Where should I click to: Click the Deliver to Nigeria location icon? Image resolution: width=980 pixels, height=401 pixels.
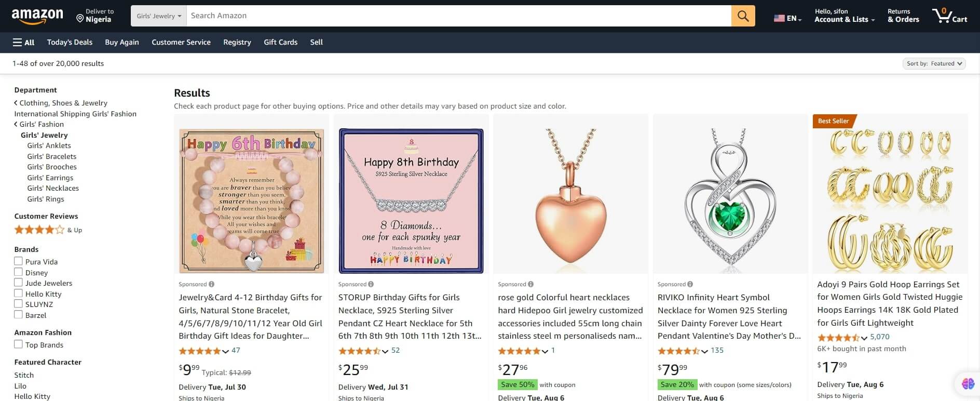click(80, 19)
